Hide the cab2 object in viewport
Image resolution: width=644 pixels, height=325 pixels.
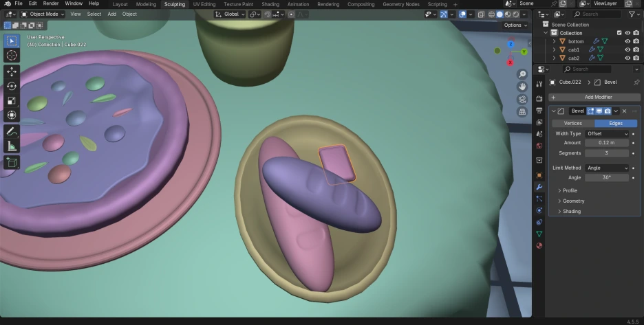627,58
